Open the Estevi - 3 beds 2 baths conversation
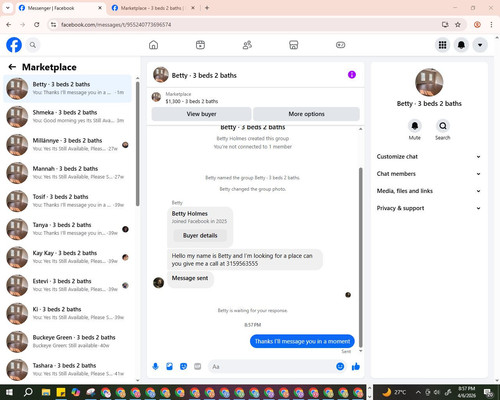The height and width of the screenshot is (400, 500). [x=68, y=285]
